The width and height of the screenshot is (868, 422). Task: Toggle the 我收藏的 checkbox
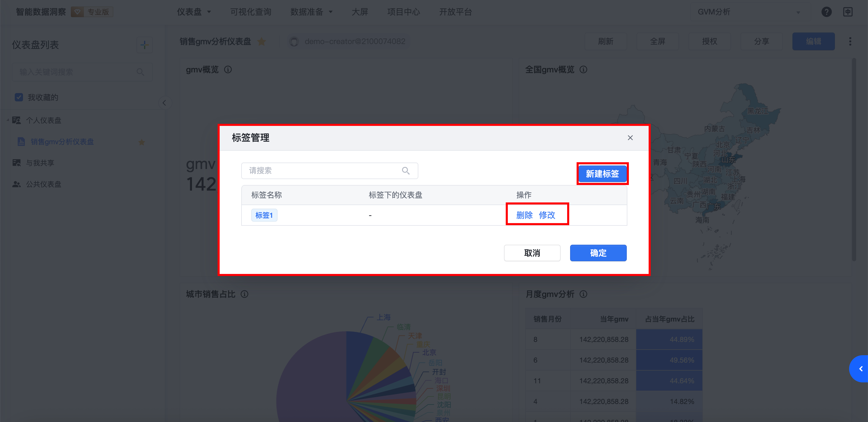[x=19, y=98]
